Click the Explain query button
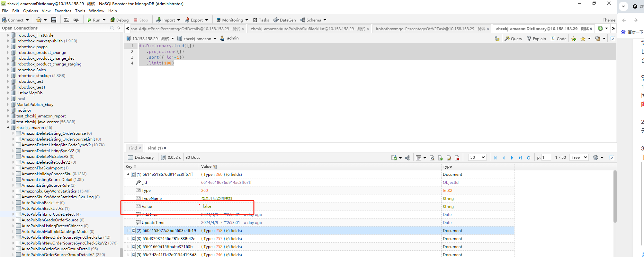The height and width of the screenshot is (257, 644). [536, 39]
